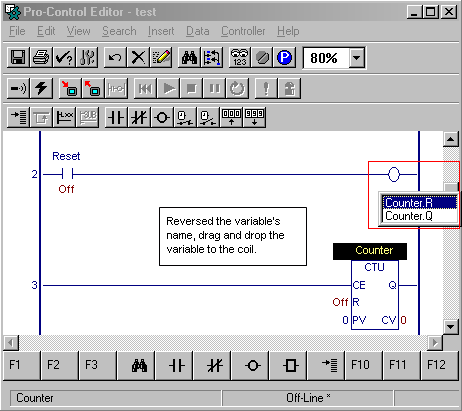Insert an output coil from toolbar
Screen dimensions: 462x411
tap(162, 117)
